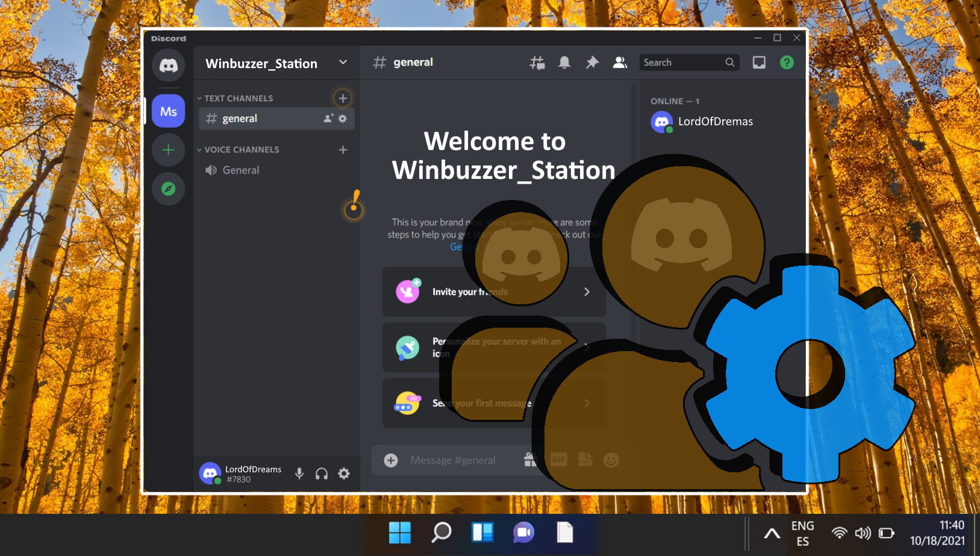The image size is (980, 556).
Task: Click the paintbrush server icon card image
Action: (408, 348)
